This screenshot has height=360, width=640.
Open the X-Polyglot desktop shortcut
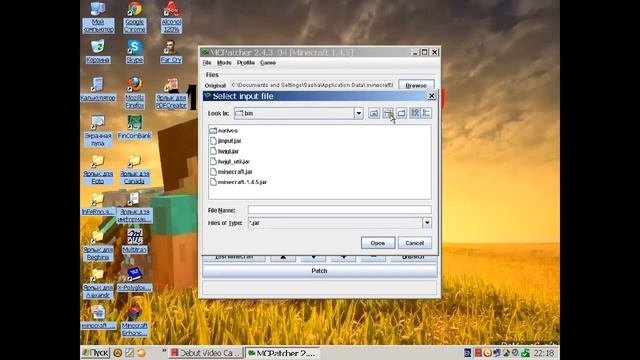point(135,280)
